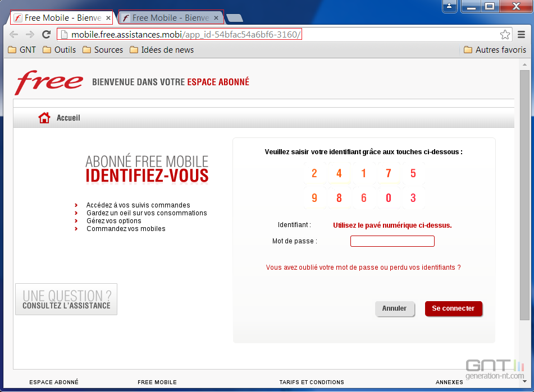Viewport: 534px width, 392px height.
Task: Click 'Commandez vos mobiles' text
Action: (x=126, y=229)
